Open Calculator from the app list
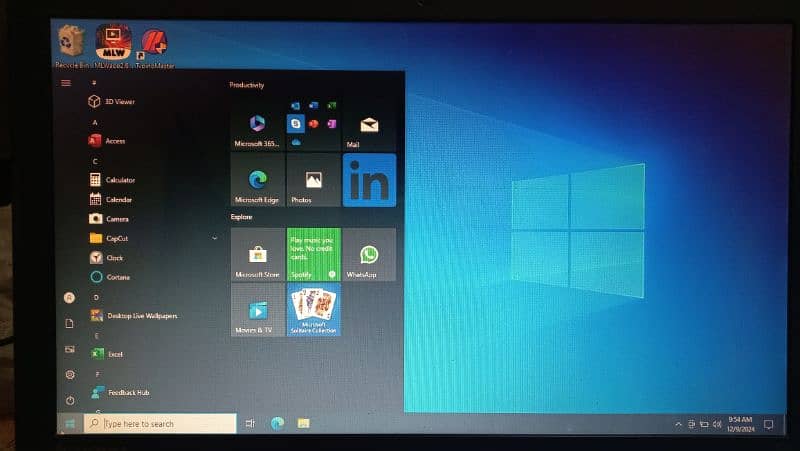The image size is (800, 451). click(120, 180)
